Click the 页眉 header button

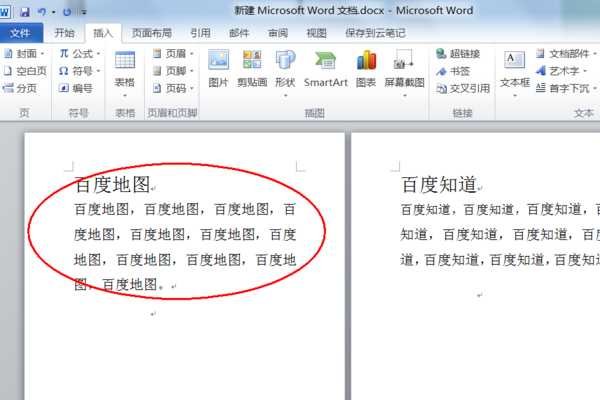click(x=170, y=54)
